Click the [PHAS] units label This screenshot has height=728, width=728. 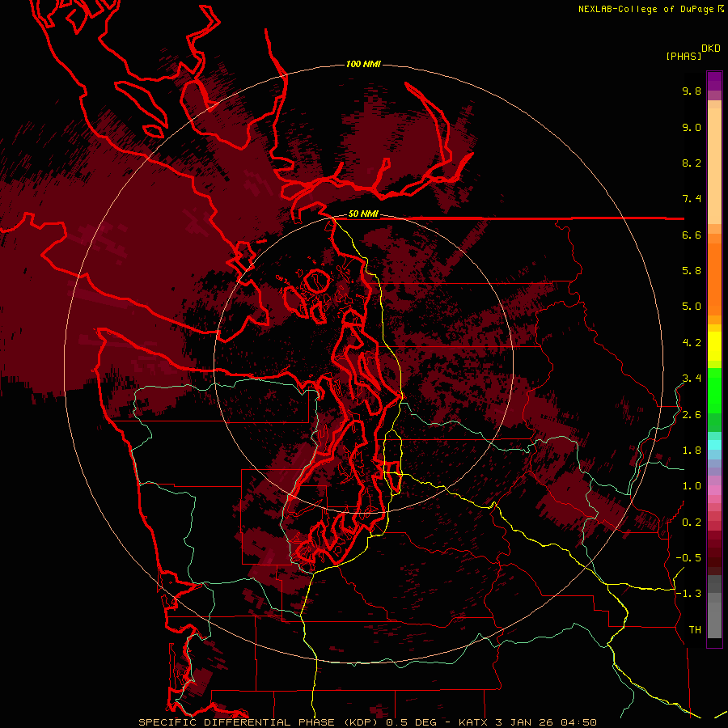coord(684,57)
